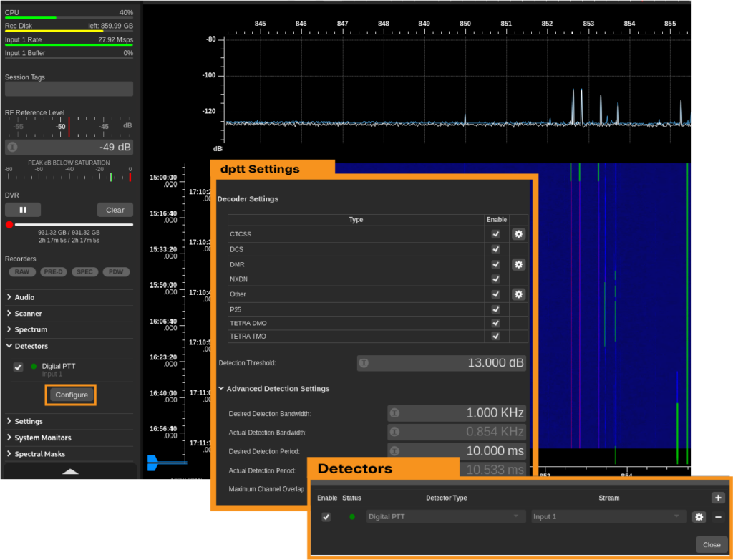The height and width of the screenshot is (560, 733).
Task: Click the DVR playback position slider
Action: click(x=72, y=224)
